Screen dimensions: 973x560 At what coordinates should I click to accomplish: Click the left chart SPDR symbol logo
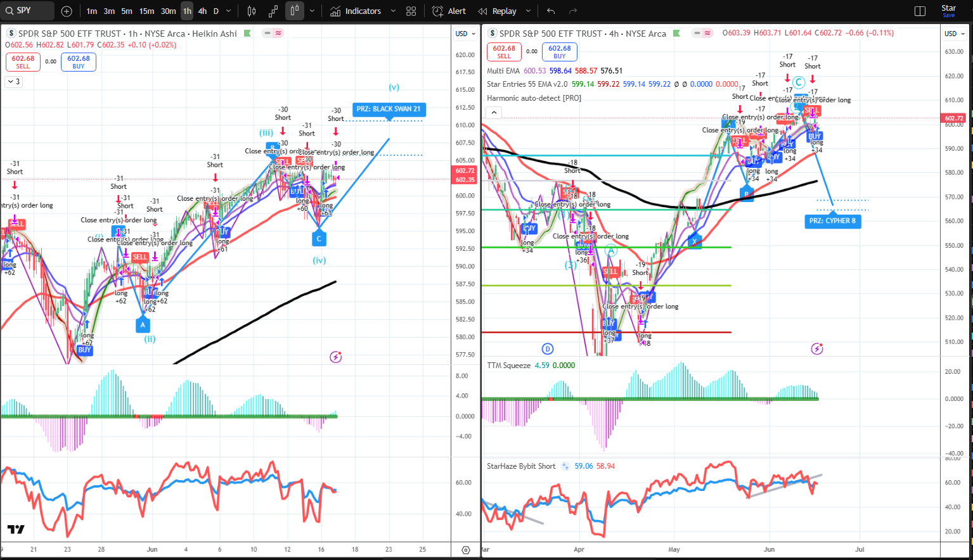[x=11, y=34]
